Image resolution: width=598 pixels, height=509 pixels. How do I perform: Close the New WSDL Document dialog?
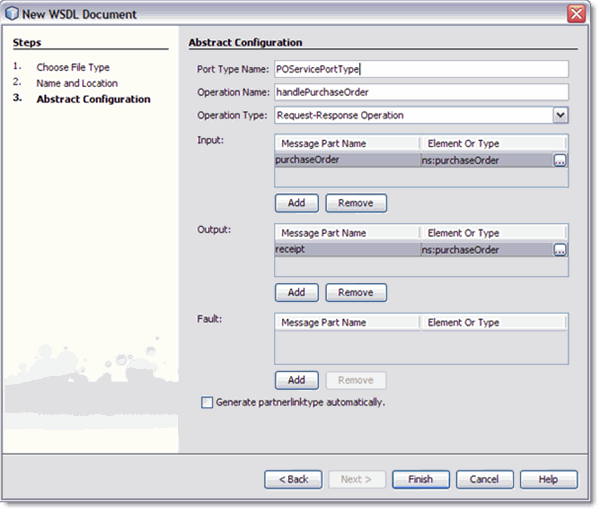(576, 14)
